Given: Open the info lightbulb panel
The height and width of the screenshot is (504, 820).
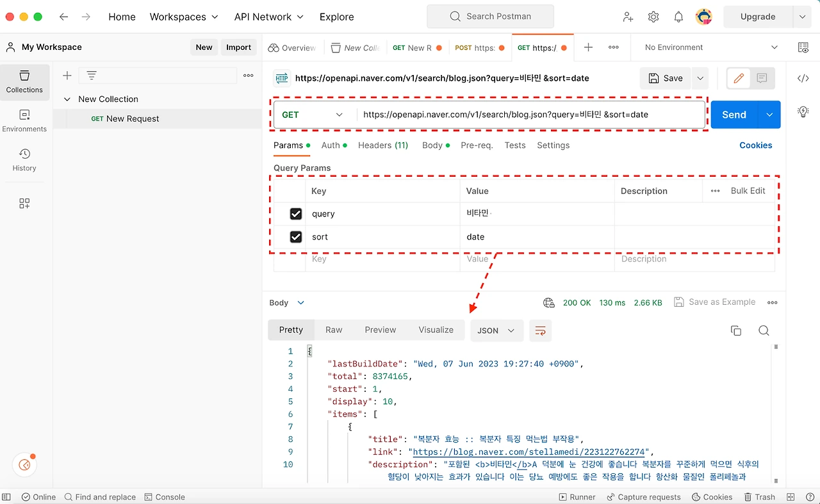Looking at the screenshot, I should [803, 111].
